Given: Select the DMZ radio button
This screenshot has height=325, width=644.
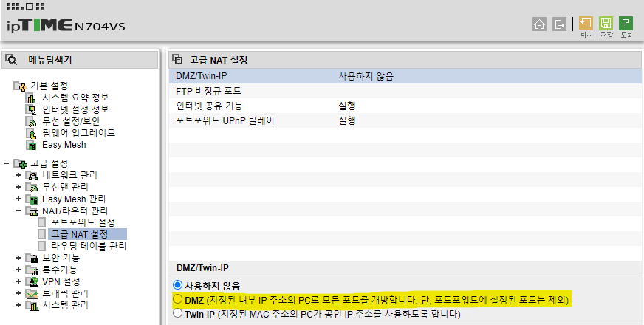Looking at the screenshot, I should coord(177,300).
